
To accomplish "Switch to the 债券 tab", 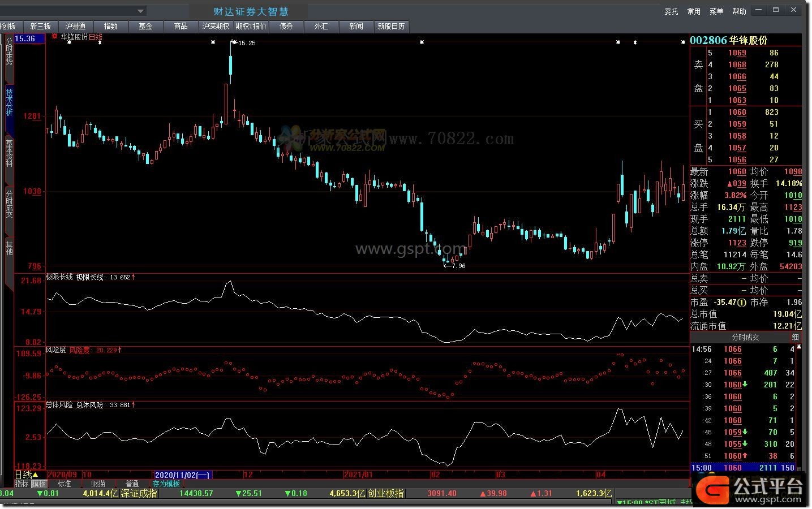I will [x=286, y=26].
